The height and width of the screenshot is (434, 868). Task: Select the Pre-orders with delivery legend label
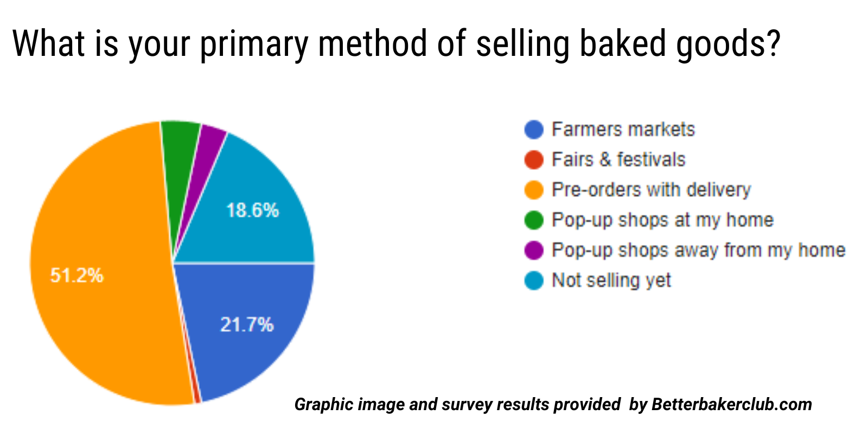[x=651, y=190]
